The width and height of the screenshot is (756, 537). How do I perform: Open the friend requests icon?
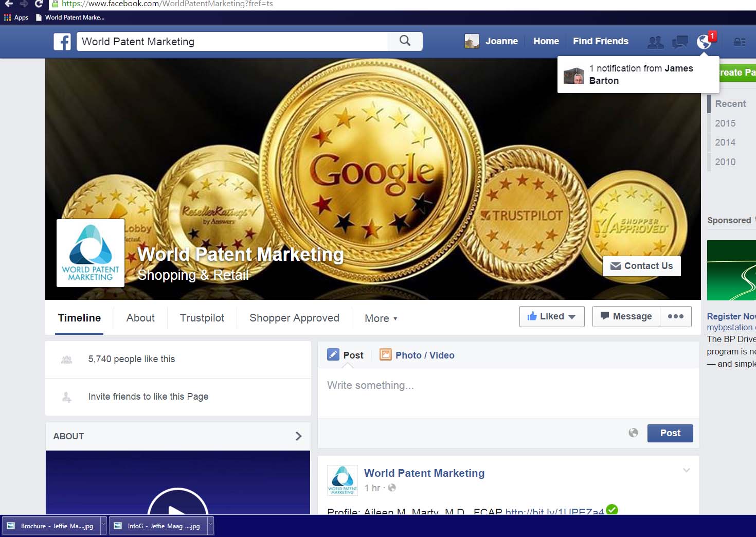tap(655, 42)
